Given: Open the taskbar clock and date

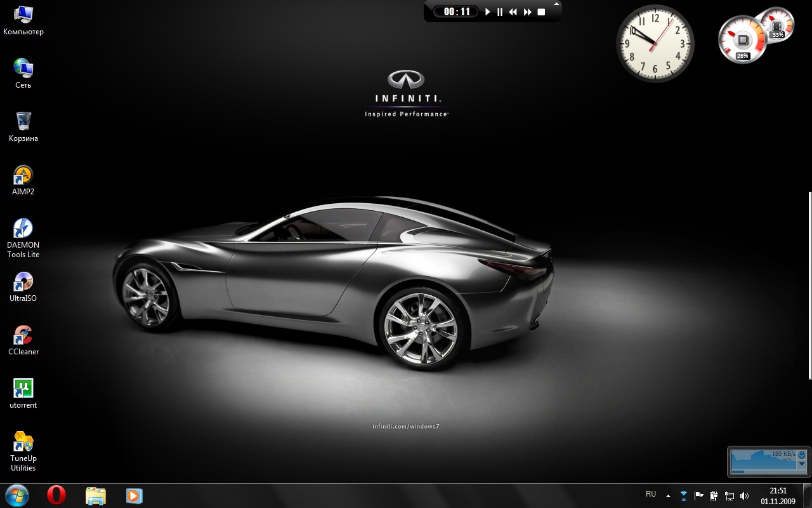Looking at the screenshot, I should tap(778, 496).
